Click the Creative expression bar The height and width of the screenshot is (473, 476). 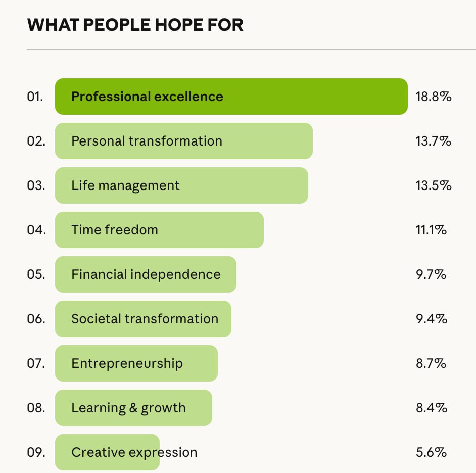click(x=107, y=452)
